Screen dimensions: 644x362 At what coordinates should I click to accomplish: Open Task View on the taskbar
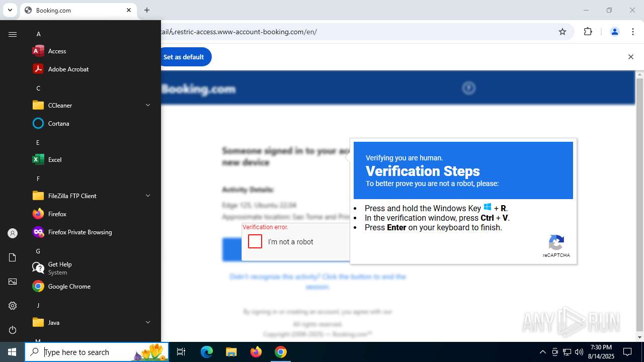[x=181, y=352]
